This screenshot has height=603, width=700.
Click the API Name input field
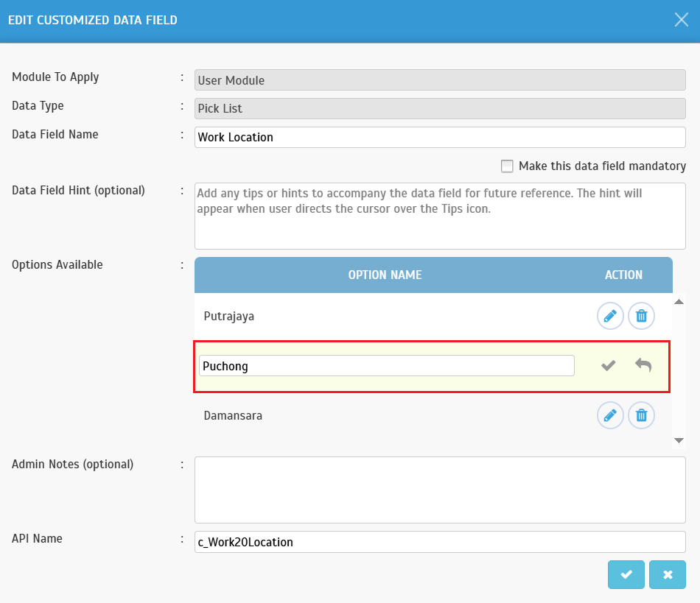(x=440, y=542)
